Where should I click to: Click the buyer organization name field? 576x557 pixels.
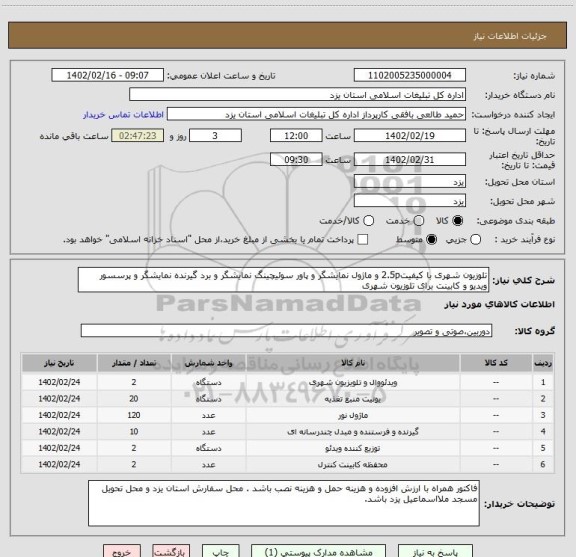point(297,95)
